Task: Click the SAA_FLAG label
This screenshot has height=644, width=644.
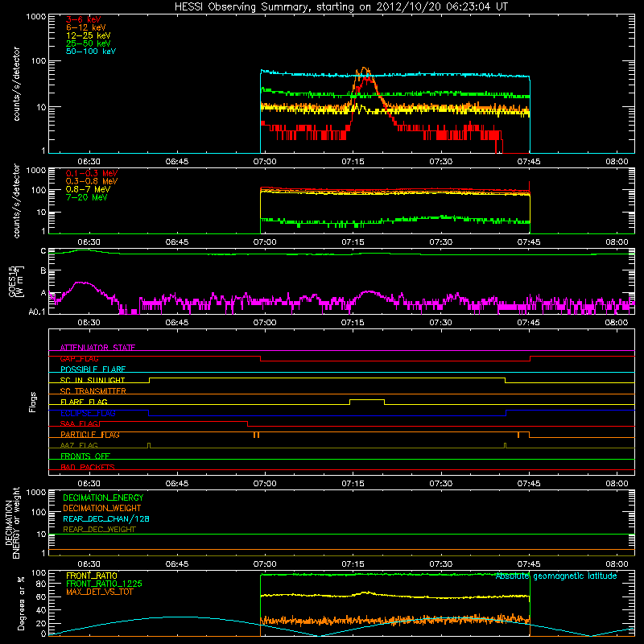Action: [x=79, y=423]
